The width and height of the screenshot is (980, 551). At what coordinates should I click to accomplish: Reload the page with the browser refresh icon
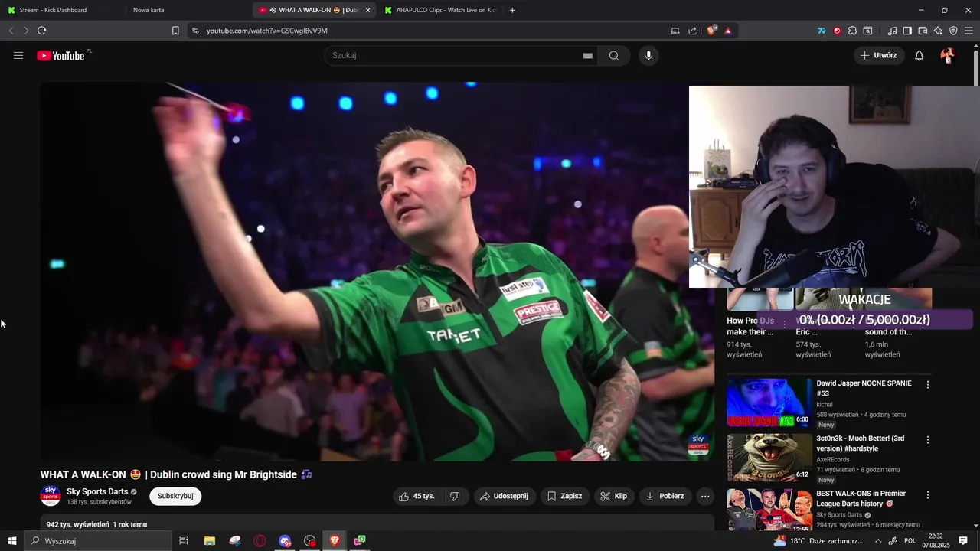click(41, 31)
